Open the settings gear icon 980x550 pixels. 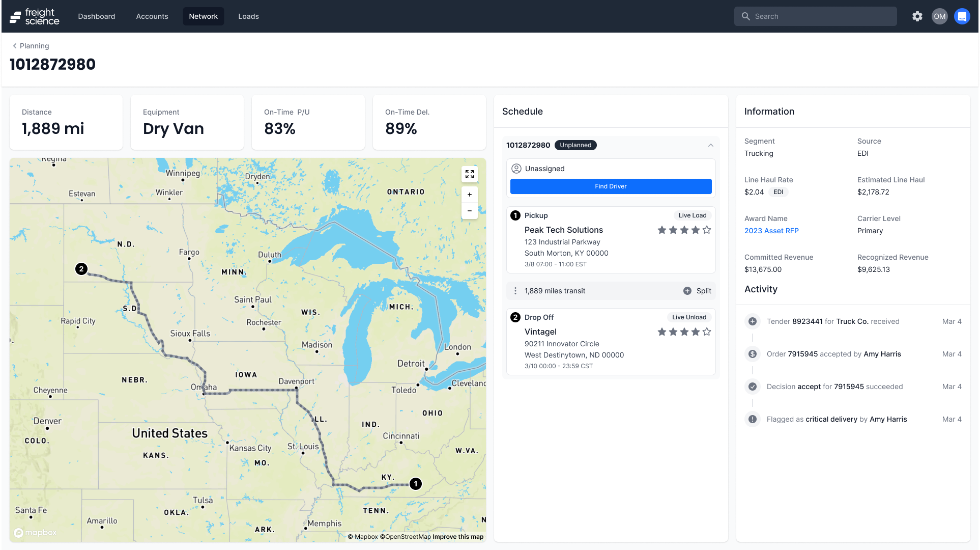[917, 16]
